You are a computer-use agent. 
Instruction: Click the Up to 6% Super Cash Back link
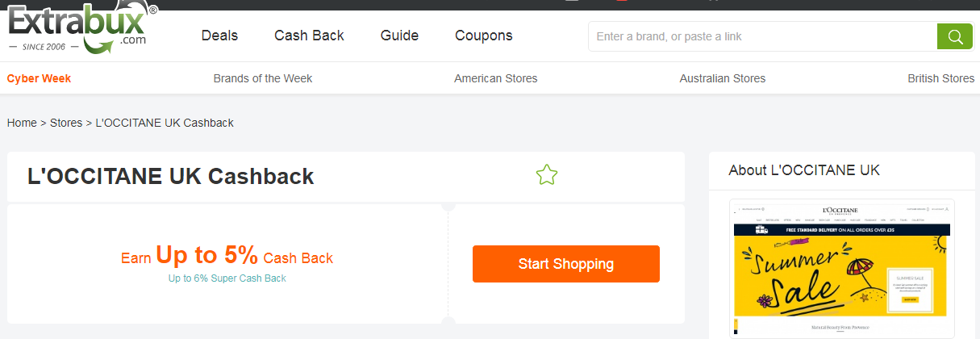(x=227, y=278)
